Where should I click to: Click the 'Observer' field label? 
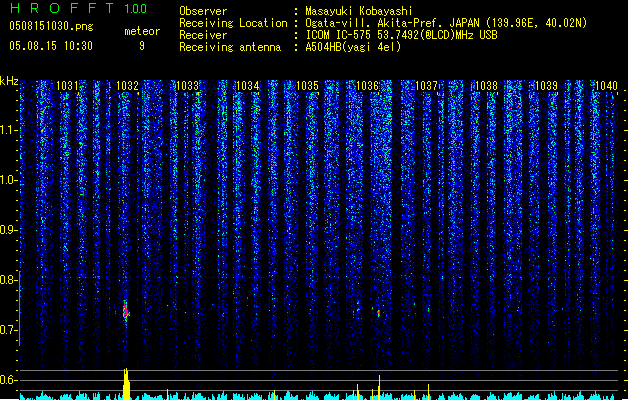[x=203, y=11]
